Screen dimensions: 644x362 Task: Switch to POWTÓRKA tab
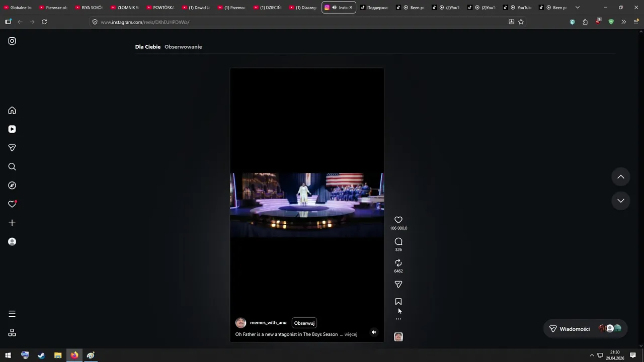click(x=160, y=8)
